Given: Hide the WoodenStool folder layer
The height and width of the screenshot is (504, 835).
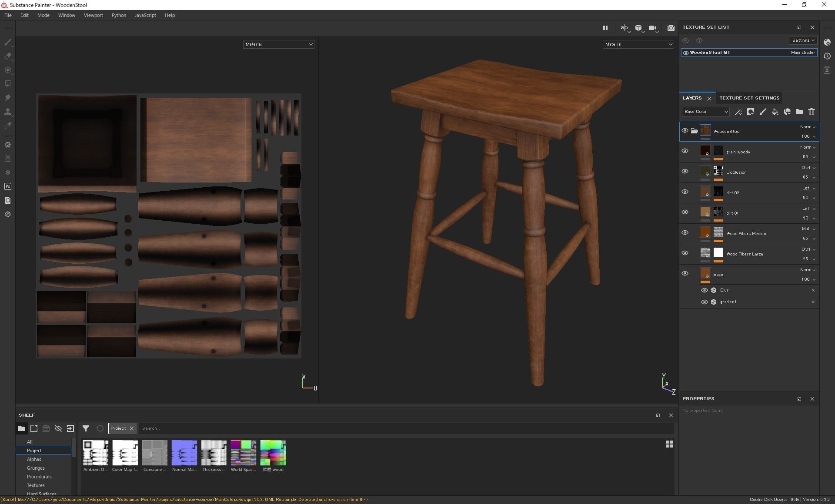Looking at the screenshot, I should pyautogui.click(x=685, y=131).
